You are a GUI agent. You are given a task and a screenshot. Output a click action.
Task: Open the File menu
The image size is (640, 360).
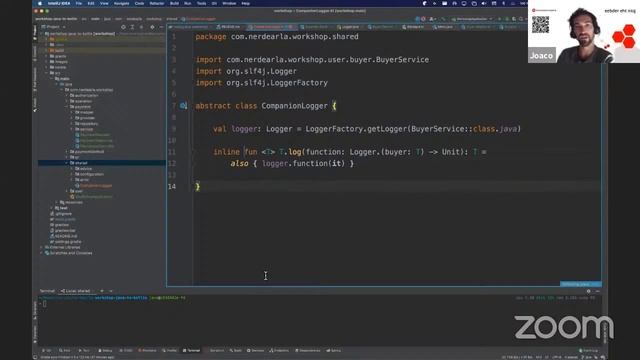79,3
